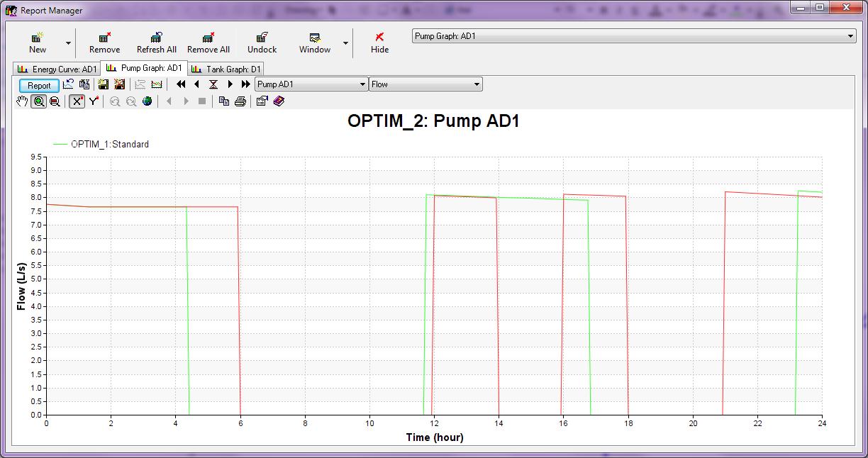Click the hourglass time icon

tap(213, 84)
